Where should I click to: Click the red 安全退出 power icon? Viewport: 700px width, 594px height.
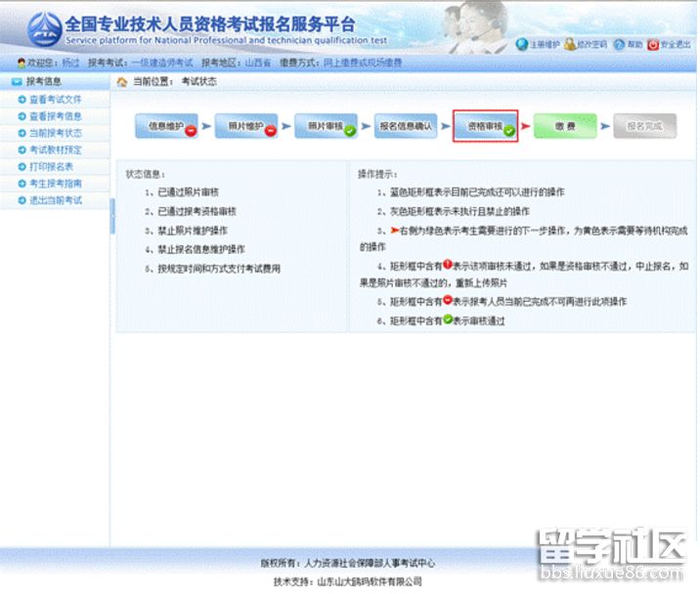[x=653, y=45]
